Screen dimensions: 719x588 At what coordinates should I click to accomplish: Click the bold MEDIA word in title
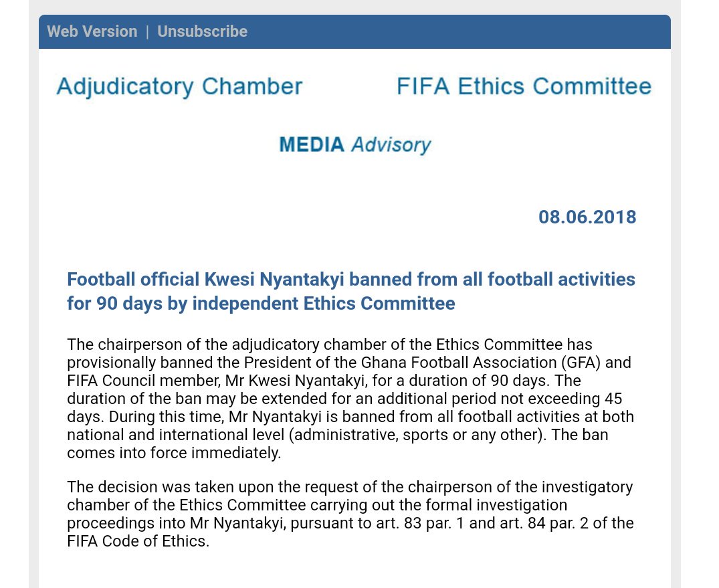pyautogui.click(x=312, y=144)
